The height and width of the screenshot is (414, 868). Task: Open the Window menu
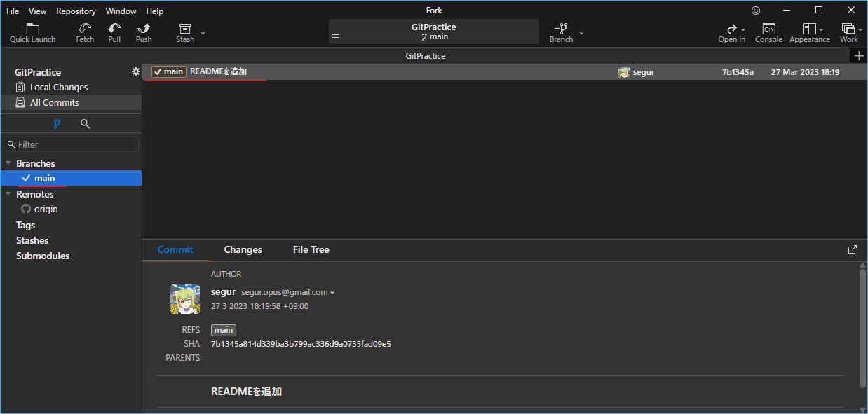click(121, 11)
